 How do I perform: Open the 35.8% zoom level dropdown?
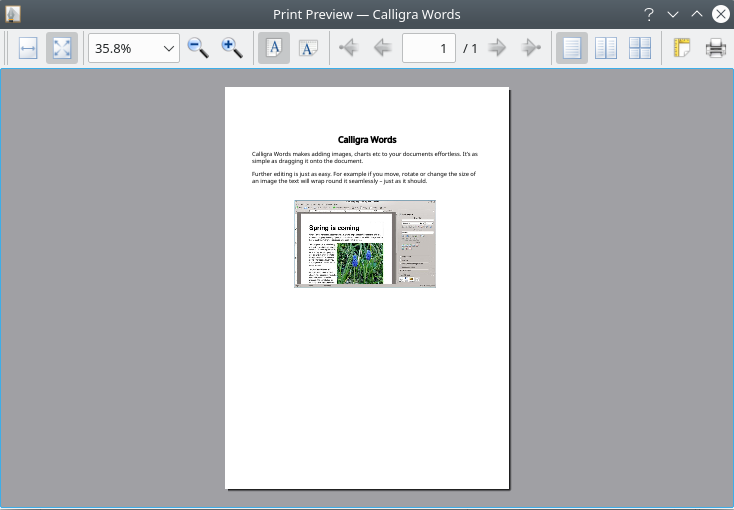134,48
